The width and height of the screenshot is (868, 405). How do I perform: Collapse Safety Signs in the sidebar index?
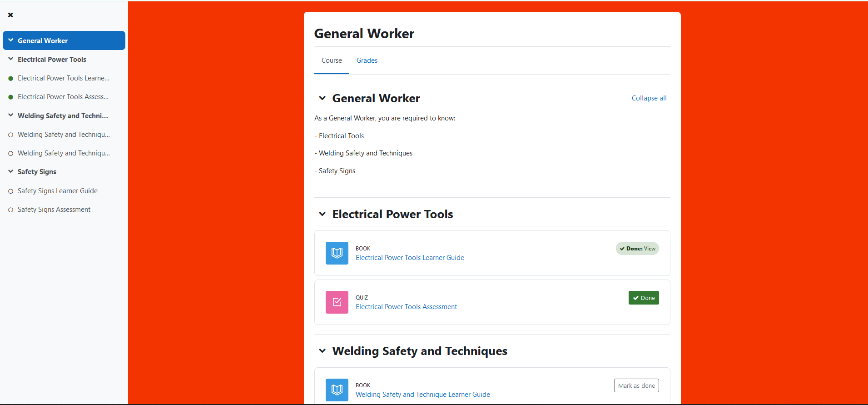(11, 172)
